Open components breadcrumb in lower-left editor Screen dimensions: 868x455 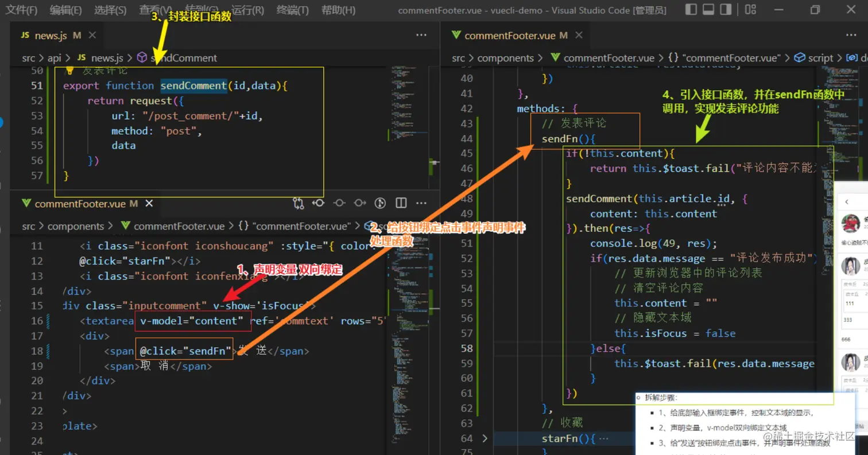point(76,226)
